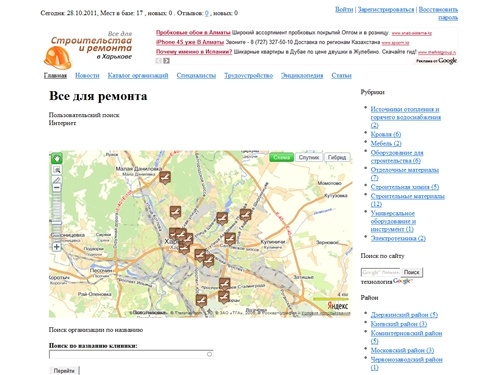Open rubric Мебель (2)
Image resolution: width=500 pixels, height=375 pixels.
pyautogui.click(x=386, y=144)
